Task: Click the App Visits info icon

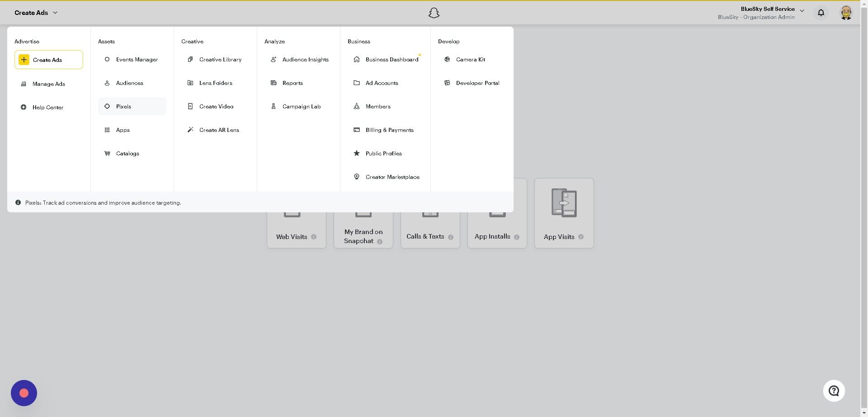Action: click(581, 237)
